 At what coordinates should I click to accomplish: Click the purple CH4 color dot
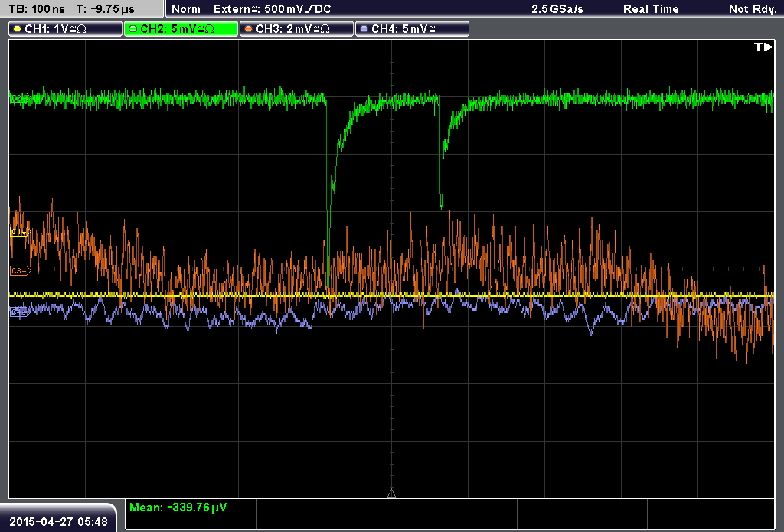coord(364,29)
